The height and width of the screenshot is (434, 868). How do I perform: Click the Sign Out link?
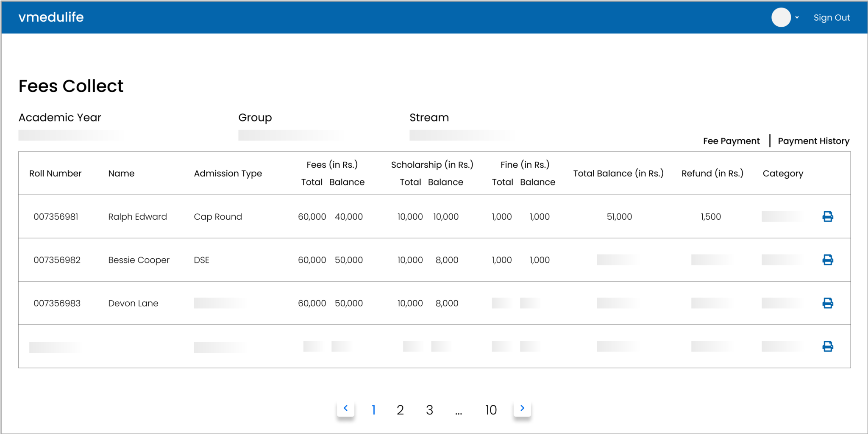(x=832, y=18)
